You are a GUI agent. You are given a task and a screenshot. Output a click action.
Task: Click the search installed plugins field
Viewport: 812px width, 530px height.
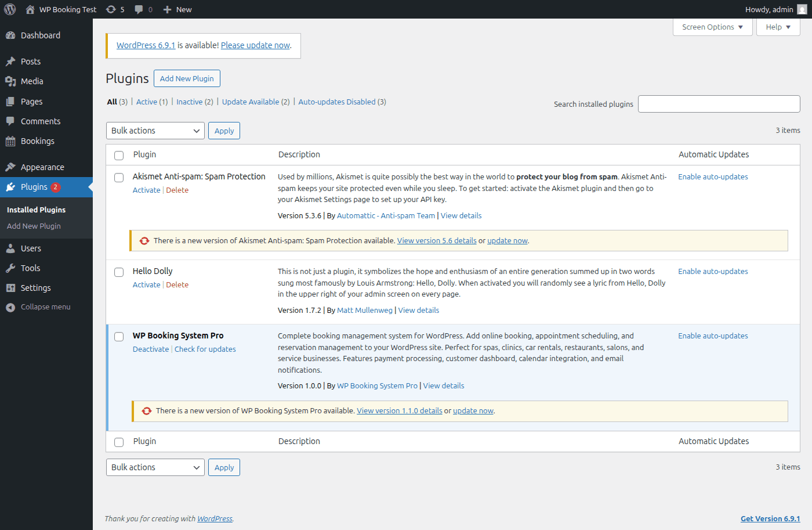point(719,104)
